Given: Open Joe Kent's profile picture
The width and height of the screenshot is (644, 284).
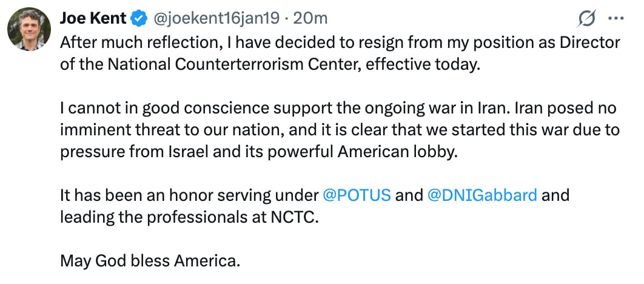Looking at the screenshot, I should pos(29,29).
